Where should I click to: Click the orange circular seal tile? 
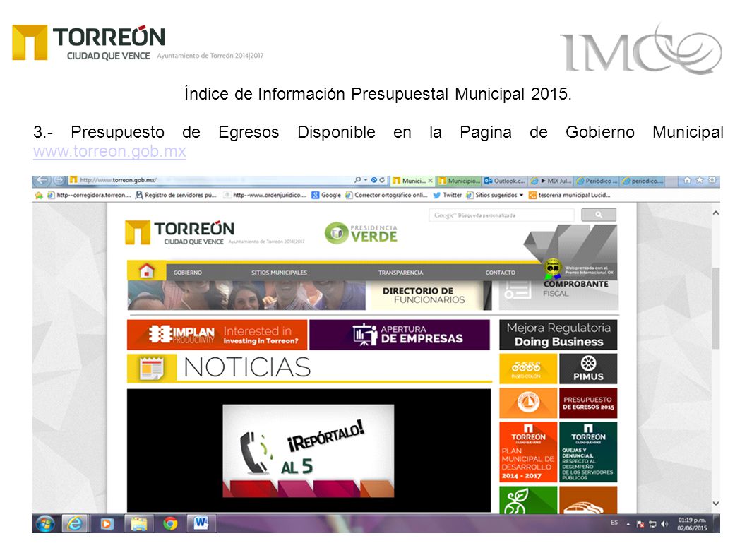click(x=528, y=403)
